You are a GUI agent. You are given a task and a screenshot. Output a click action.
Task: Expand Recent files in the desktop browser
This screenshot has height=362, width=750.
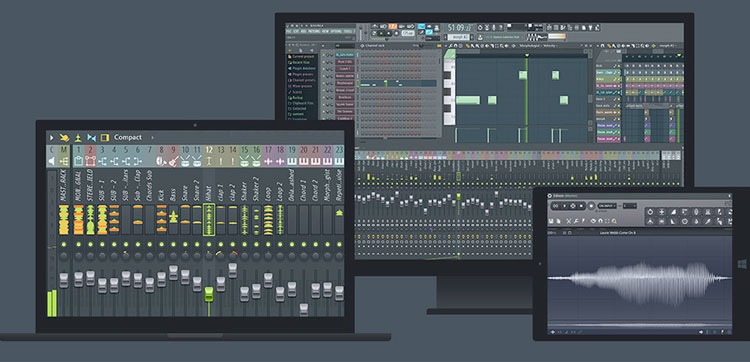301,62
